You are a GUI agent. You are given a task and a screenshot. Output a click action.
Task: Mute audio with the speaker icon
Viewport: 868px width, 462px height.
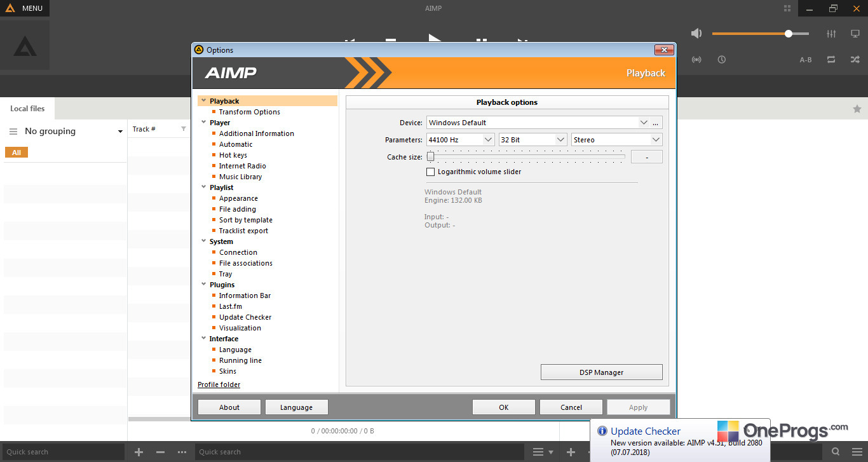(x=696, y=34)
